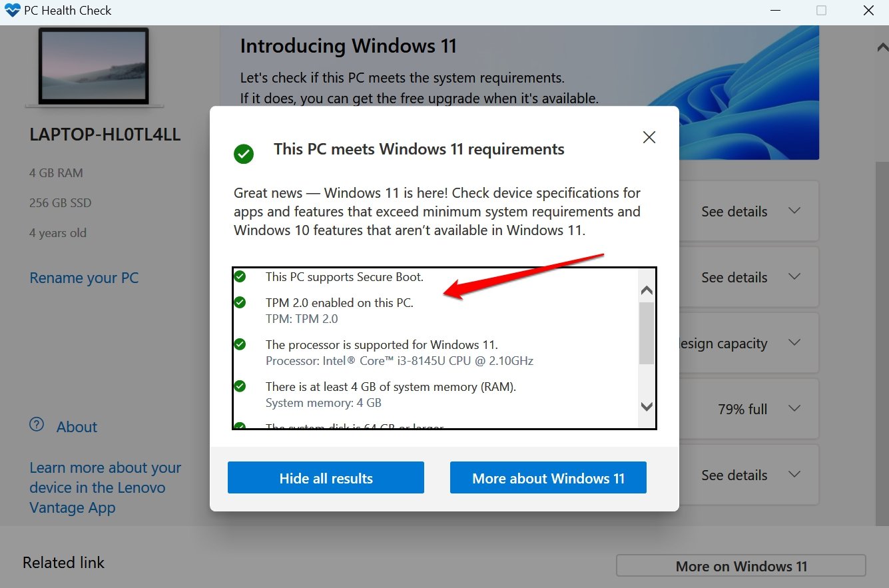
Task: Select 'TPM 2.0 enabled on this PC.' text
Action: (340, 303)
